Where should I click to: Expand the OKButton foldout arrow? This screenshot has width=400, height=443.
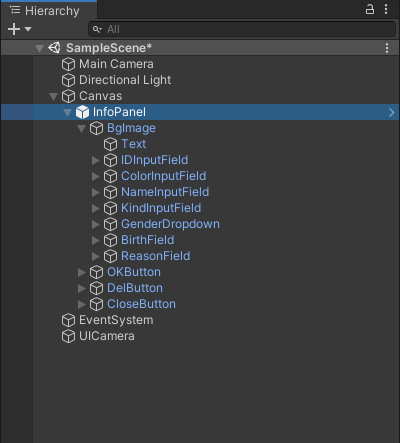82,272
